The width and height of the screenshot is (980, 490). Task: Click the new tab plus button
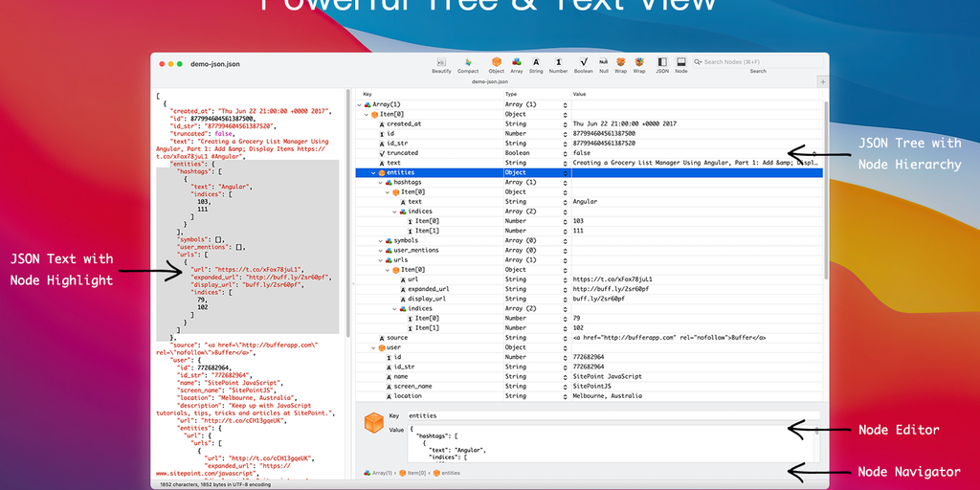coord(823,82)
